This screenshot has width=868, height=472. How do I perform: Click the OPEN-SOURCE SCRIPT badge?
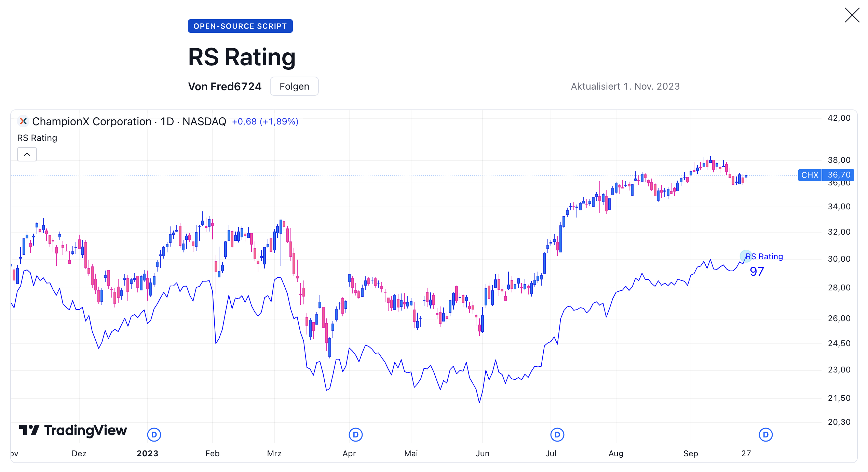point(240,26)
